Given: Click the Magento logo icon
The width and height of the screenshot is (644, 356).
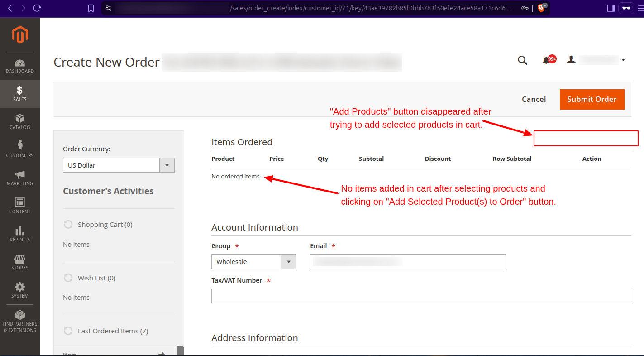Looking at the screenshot, I should coord(20,35).
